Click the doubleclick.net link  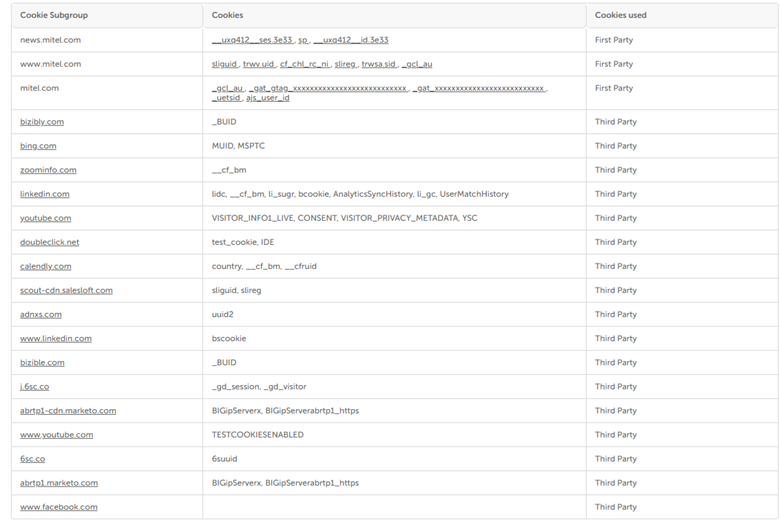coord(49,242)
